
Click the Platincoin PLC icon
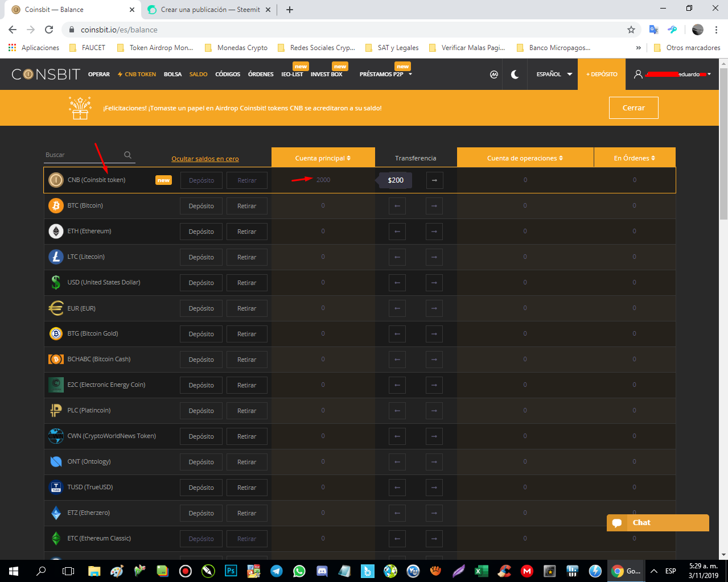(x=56, y=410)
